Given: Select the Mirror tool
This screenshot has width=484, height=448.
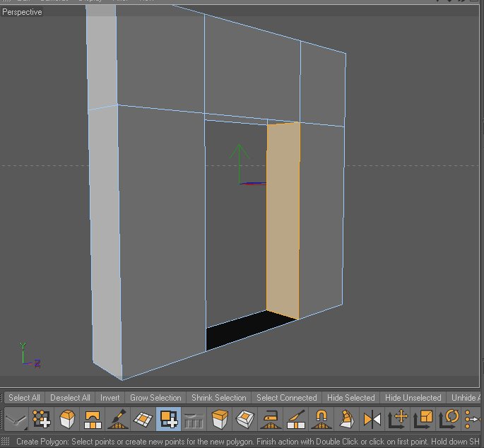Looking at the screenshot, I should (x=372, y=419).
